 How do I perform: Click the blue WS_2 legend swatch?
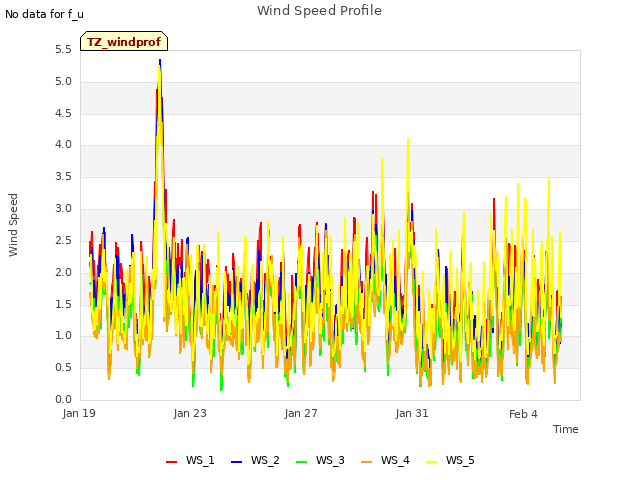coord(236,462)
